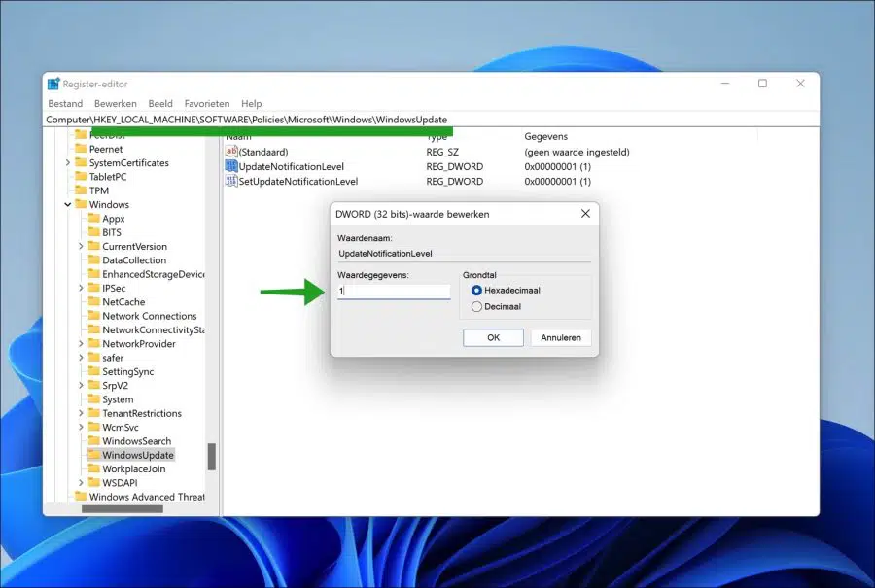Click the safer folder icon

tap(93, 358)
